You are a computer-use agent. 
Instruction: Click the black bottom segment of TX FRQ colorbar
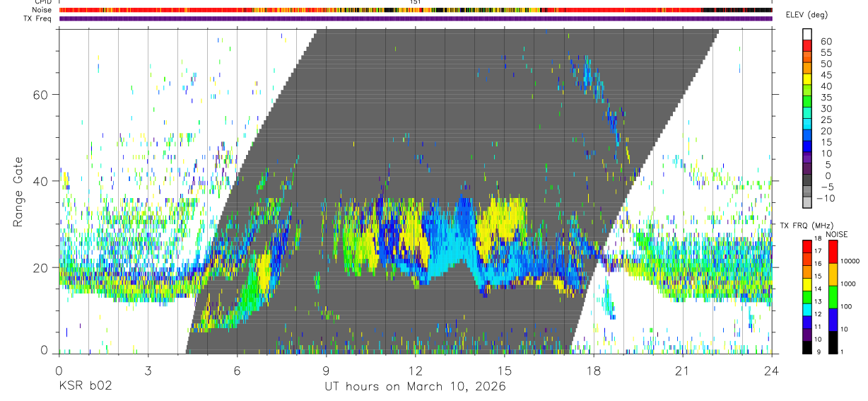coord(807,347)
